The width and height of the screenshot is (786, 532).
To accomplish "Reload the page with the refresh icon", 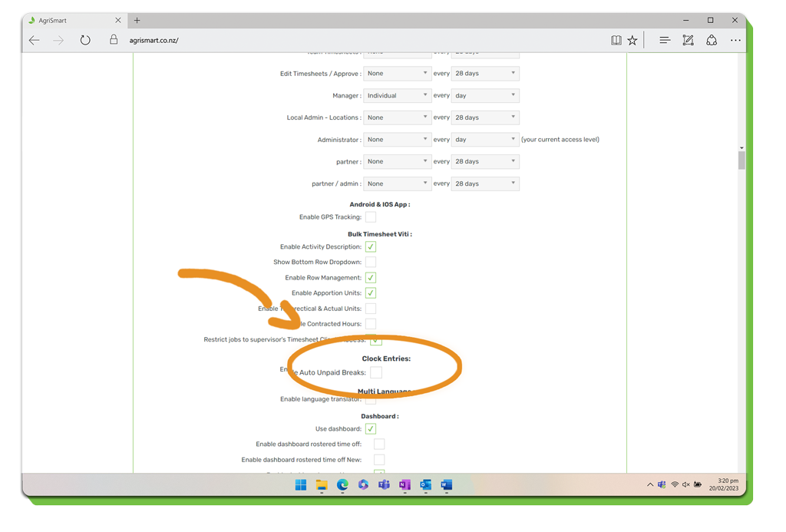I will (85, 41).
